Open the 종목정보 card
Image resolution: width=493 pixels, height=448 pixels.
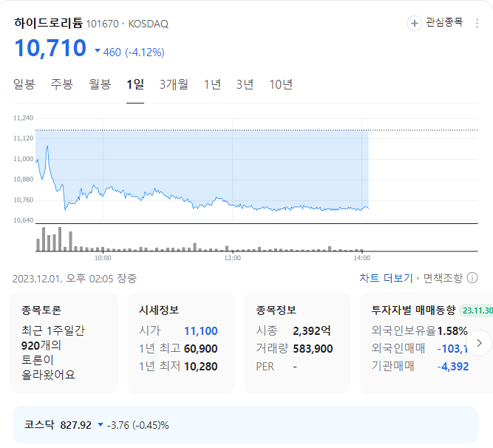[297, 343]
